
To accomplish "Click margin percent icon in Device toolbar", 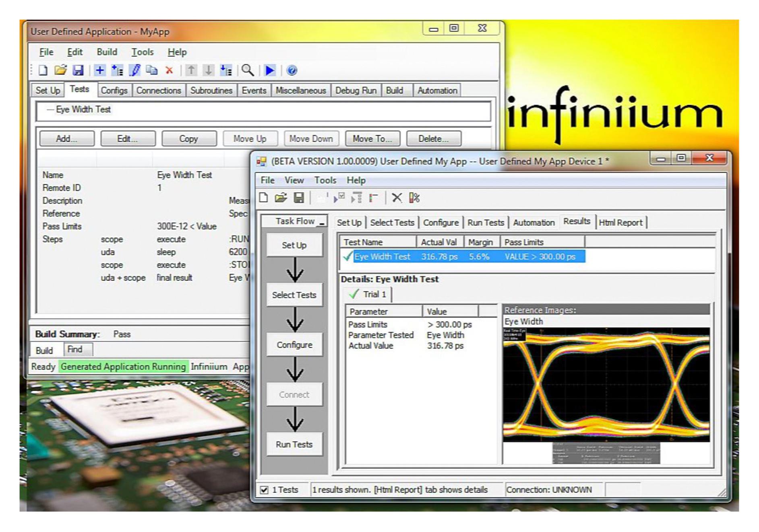I will 414,198.
